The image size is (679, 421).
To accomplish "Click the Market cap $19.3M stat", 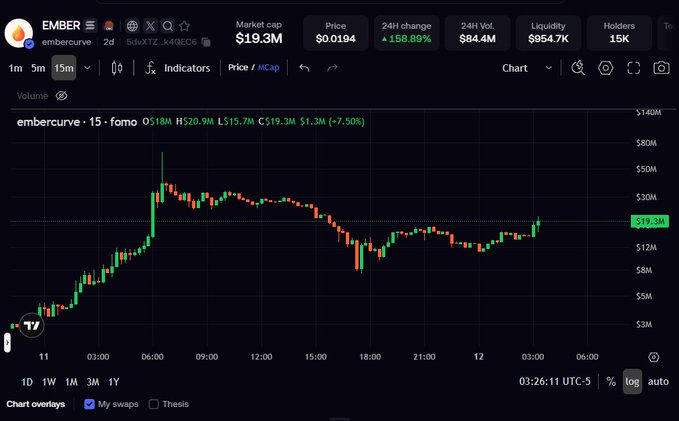I will pyautogui.click(x=259, y=32).
